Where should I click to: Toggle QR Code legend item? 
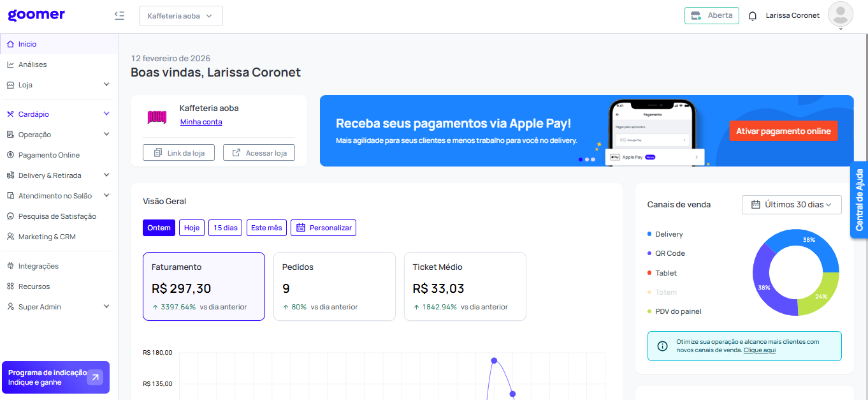point(670,253)
